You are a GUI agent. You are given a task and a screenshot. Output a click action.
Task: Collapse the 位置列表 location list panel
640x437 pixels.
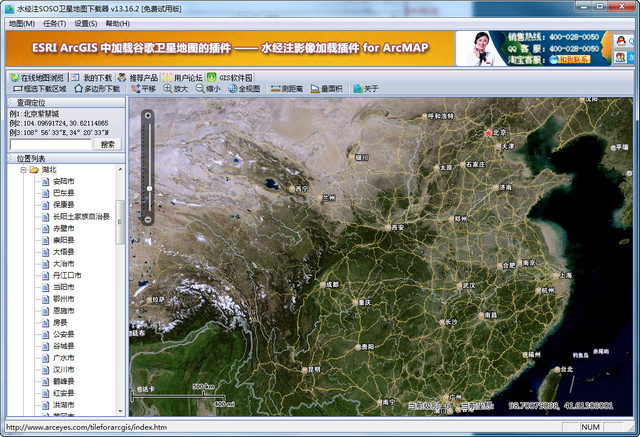tap(11, 158)
